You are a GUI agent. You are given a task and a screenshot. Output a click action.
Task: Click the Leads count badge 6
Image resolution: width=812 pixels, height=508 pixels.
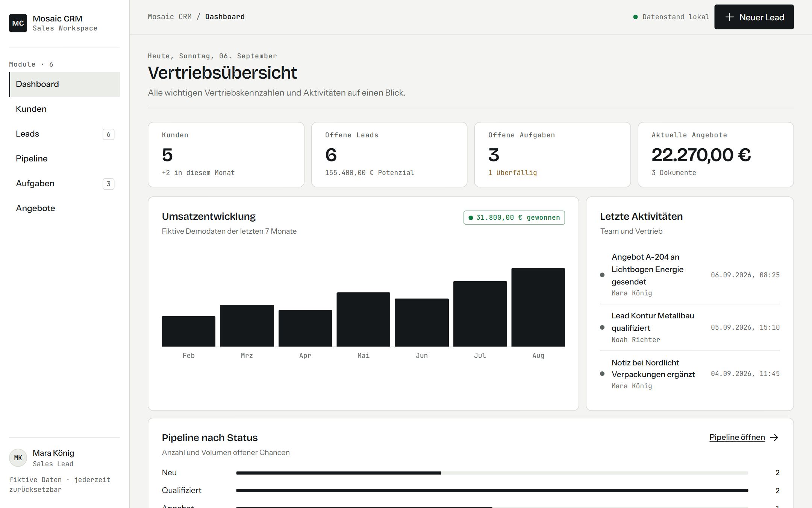tap(108, 134)
